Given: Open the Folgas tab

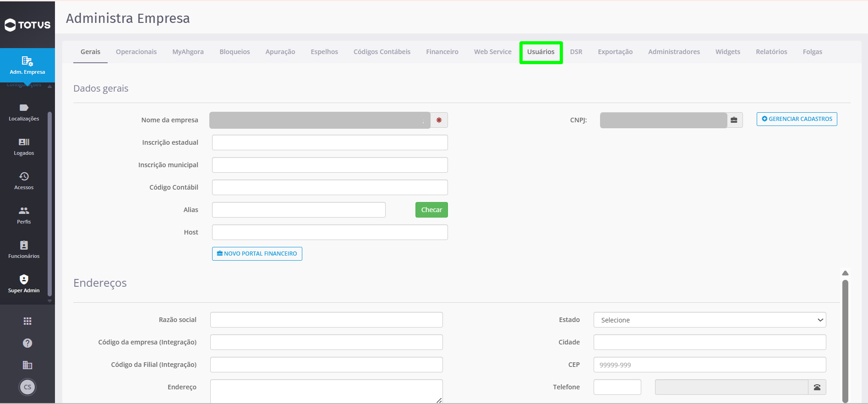Looking at the screenshot, I should pos(813,52).
